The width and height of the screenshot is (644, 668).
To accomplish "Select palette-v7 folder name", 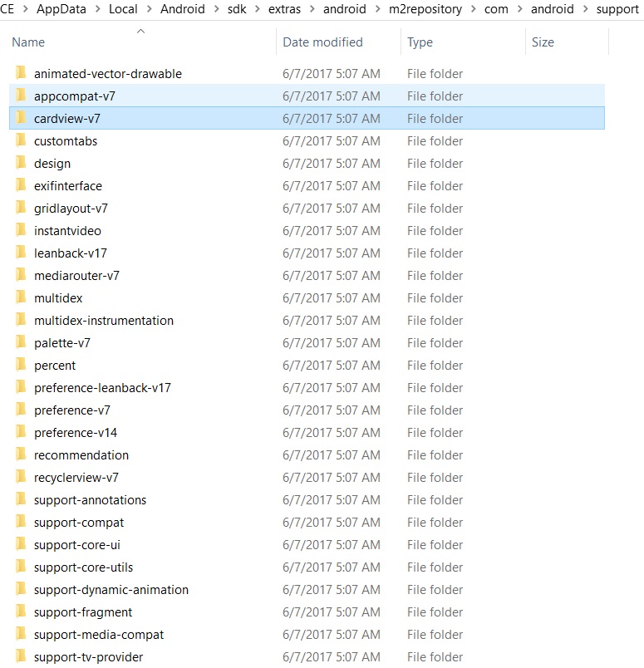I will (x=62, y=342).
